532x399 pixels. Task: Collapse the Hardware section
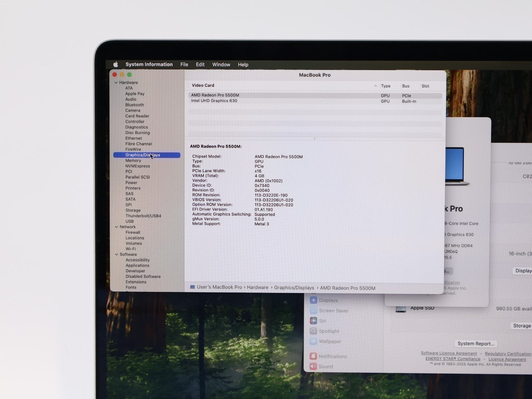point(116,82)
